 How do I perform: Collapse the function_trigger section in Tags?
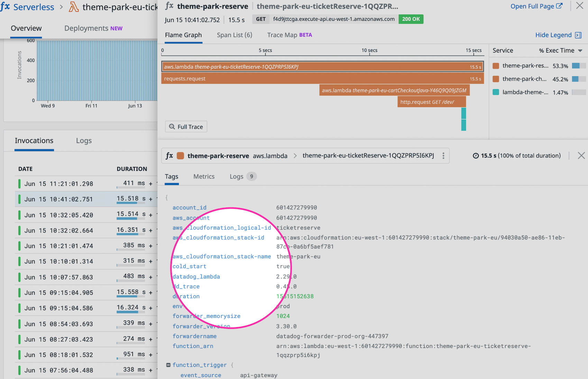(168, 364)
